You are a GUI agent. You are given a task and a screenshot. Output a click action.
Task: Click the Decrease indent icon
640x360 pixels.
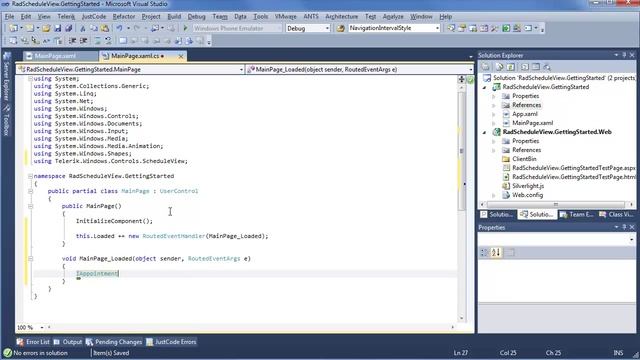pos(72,40)
